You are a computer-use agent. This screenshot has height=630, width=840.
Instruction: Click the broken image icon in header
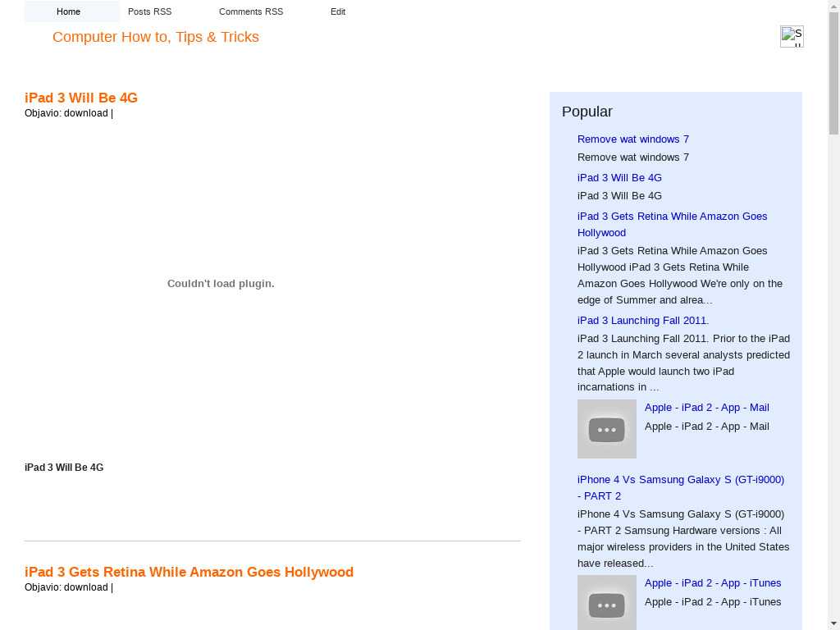click(x=791, y=36)
